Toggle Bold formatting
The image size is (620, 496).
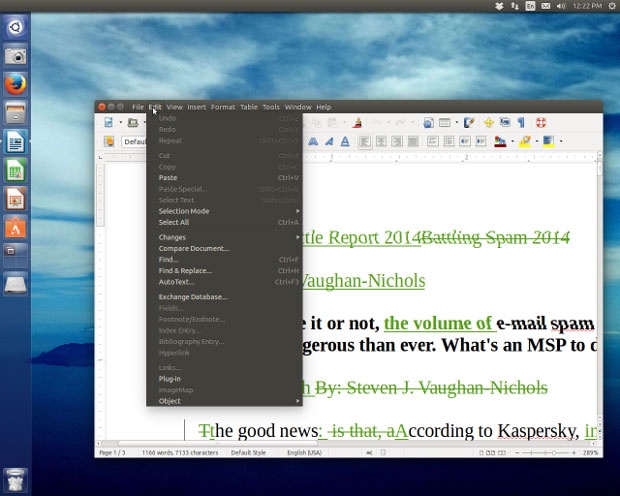pyautogui.click(x=313, y=141)
